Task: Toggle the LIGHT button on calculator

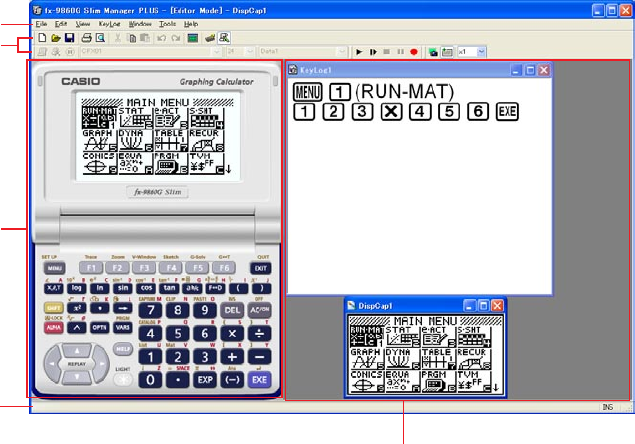Action: click(x=122, y=381)
